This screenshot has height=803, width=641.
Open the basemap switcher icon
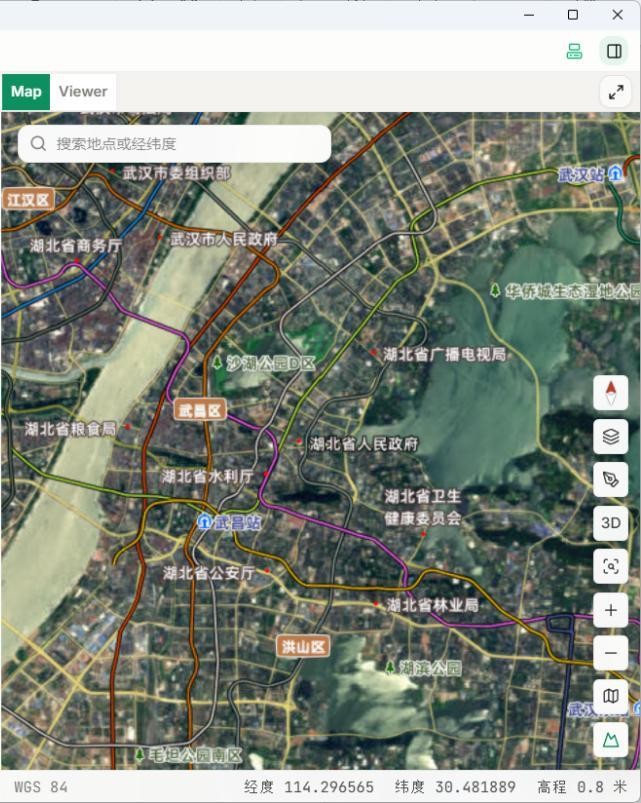[610, 696]
